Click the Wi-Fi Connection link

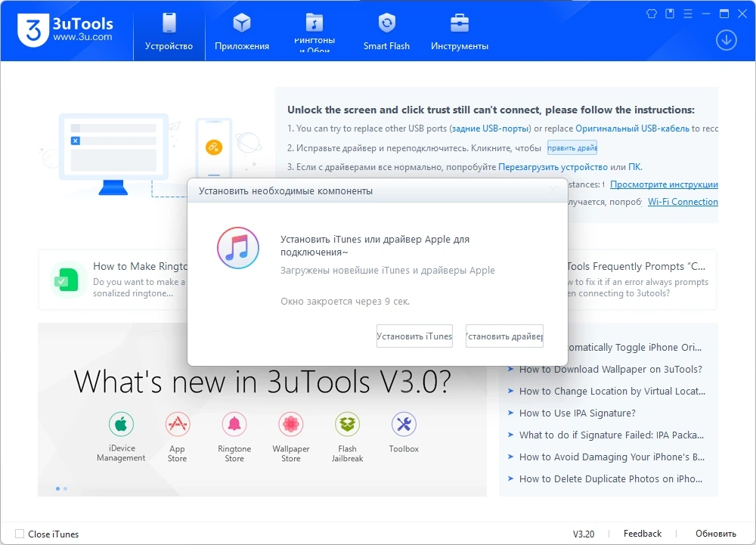pos(683,201)
